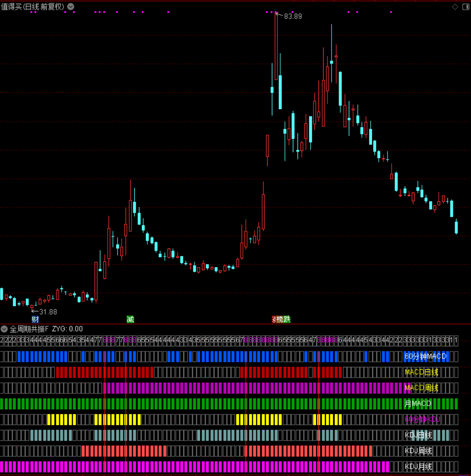Click the green 跌 event marker

(x=287, y=319)
